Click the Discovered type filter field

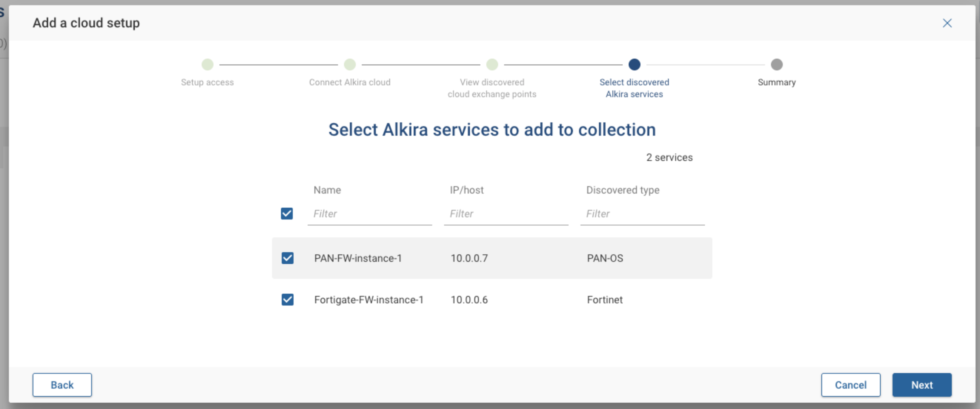pos(642,214)
